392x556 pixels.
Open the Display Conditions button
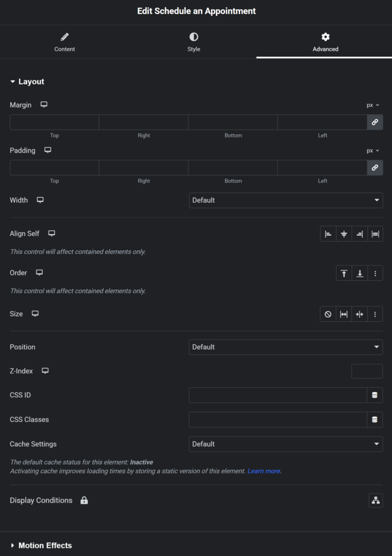[x=376, y=500]
